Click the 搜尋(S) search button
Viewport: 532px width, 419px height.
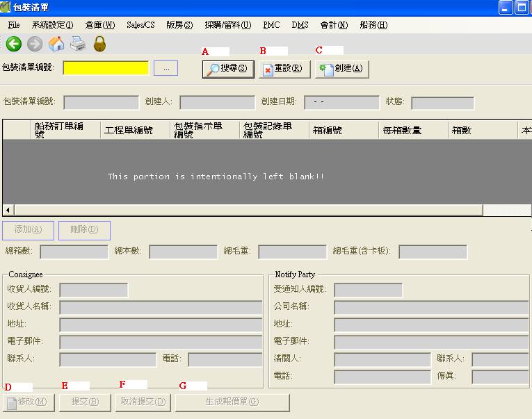click(228, 69)
